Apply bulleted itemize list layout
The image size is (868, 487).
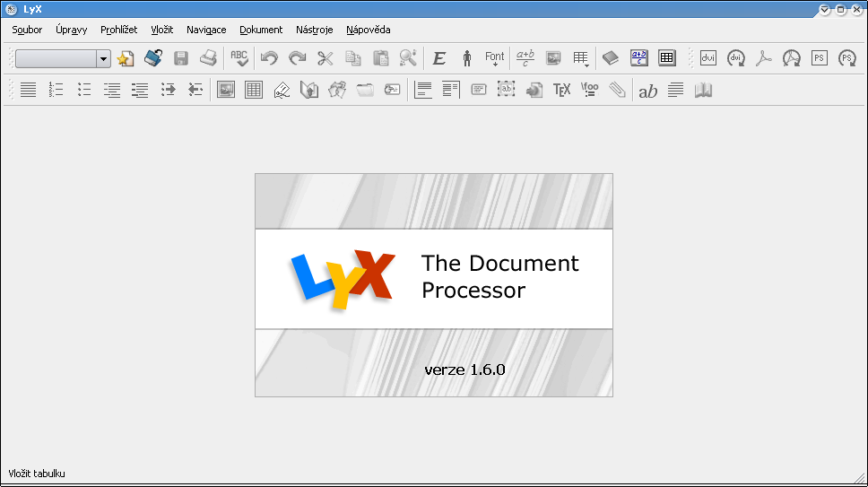click(84, 90)
